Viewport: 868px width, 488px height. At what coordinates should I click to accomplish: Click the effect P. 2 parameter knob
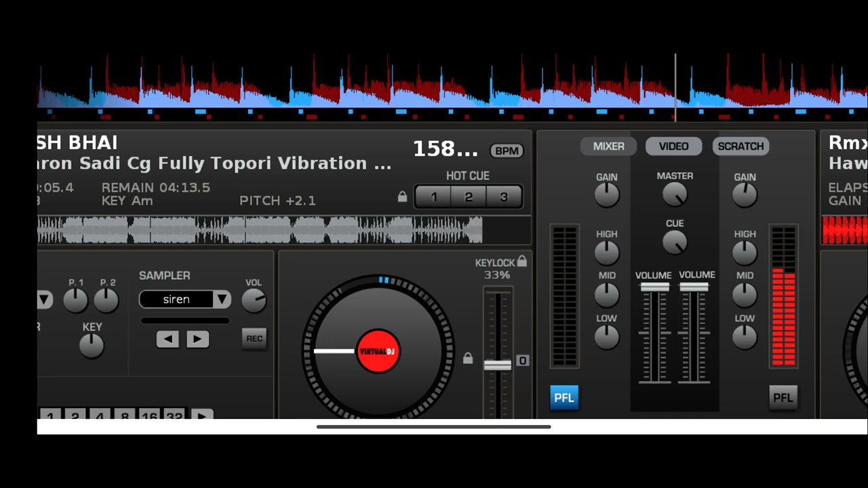point(106,300)
